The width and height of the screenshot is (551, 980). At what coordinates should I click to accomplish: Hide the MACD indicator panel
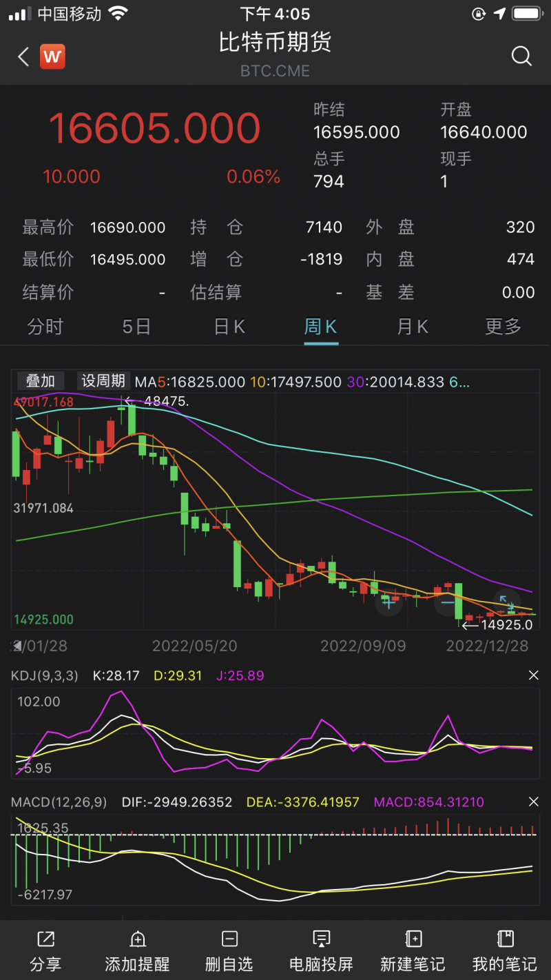[x=534, y=802]
